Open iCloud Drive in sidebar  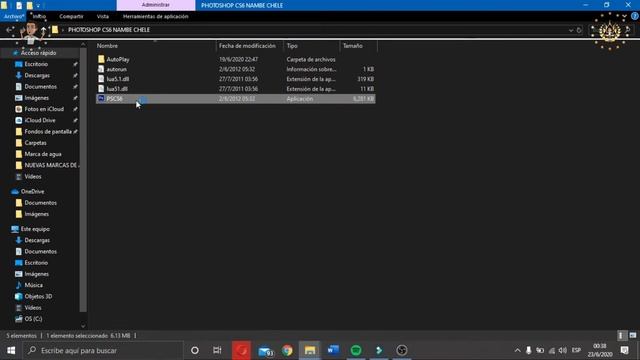[x=40, y=120]
